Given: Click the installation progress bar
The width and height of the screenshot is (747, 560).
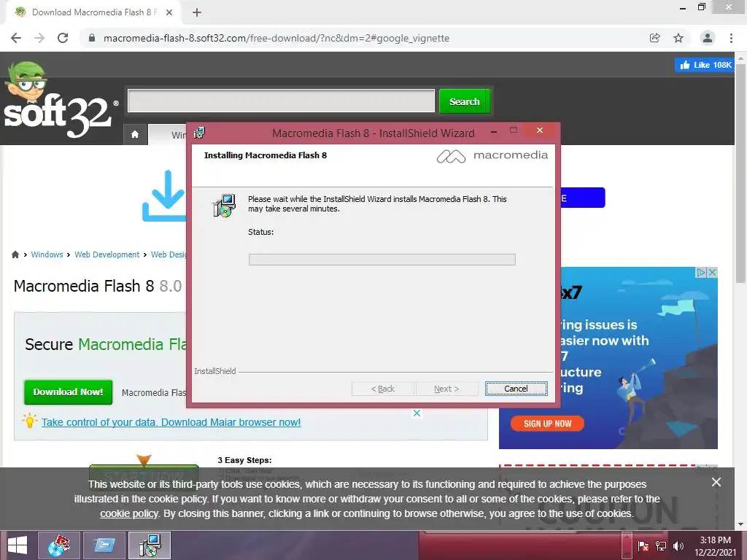Looking at the screenshot, I should (x=382, y=259).
